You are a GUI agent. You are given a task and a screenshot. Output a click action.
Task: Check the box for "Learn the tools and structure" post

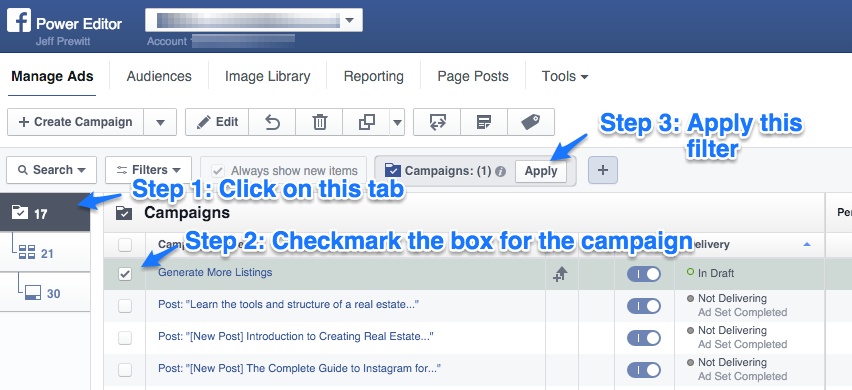[x=125, y=306]
